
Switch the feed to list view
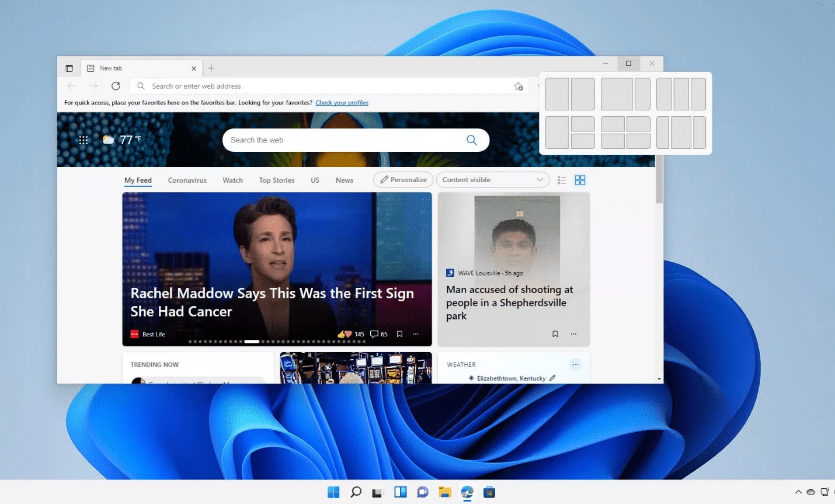[562, 180]
